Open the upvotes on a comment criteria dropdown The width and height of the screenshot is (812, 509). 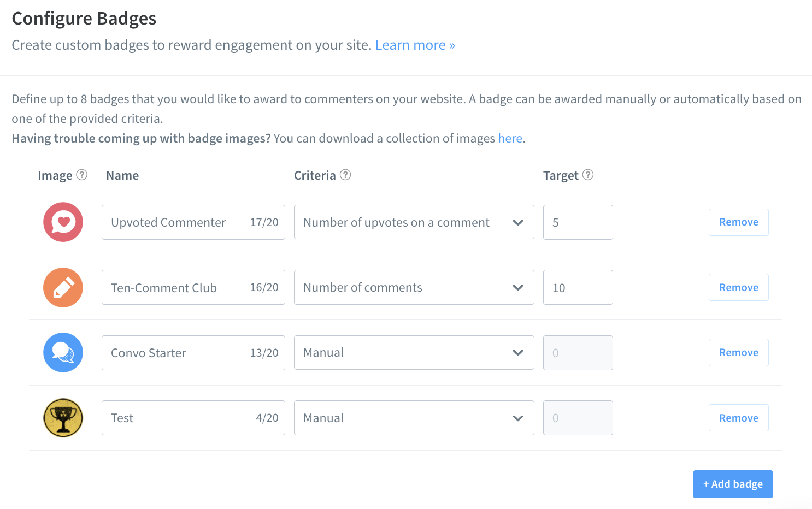(414, 222)
